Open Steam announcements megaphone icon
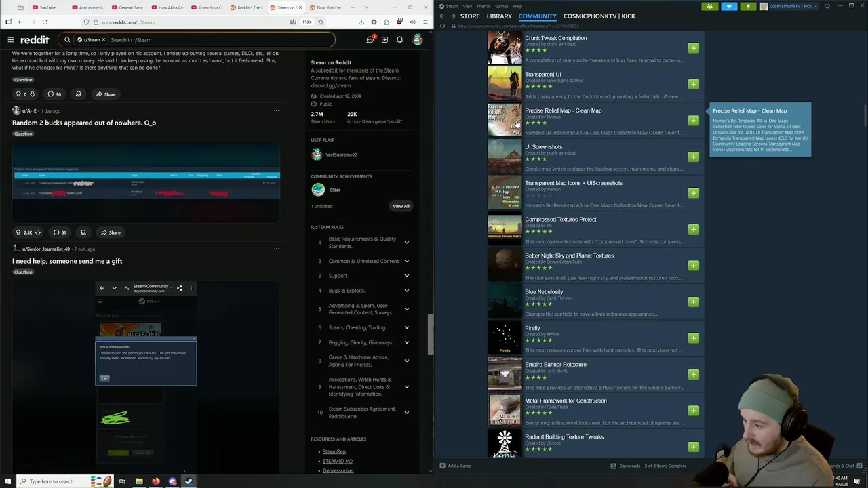The height and width of the screenshot is (488, 868). click(729, 6)
